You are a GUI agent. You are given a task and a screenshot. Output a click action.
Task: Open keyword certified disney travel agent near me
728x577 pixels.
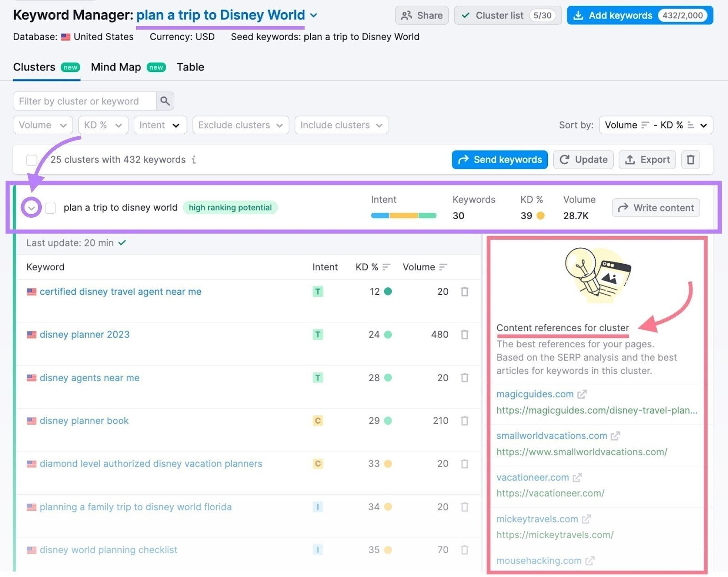click(x=120, y=291)
